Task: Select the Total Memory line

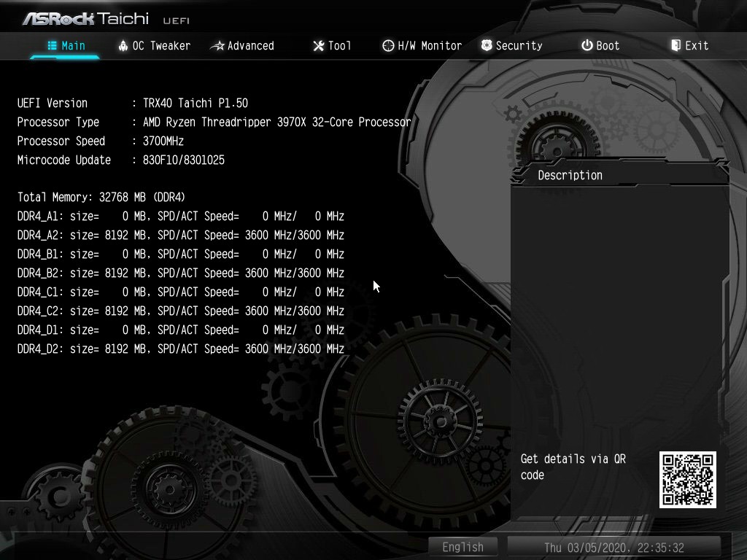Action: (101, 197)
